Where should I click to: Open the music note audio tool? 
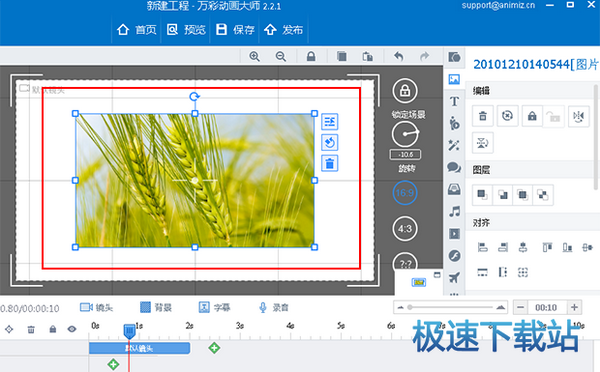pyautogui.click(x=454, y=211)
